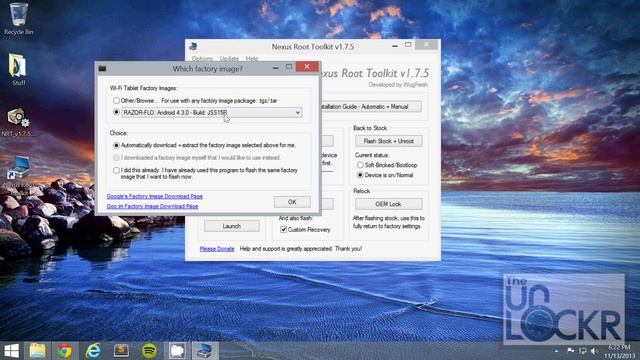
Task: Select the Other/Browse radio button
Action: [x=116, y=100]
